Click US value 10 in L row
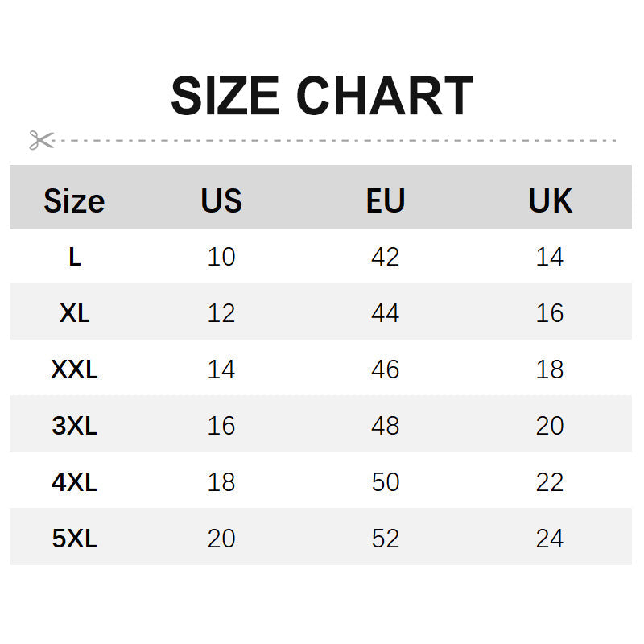The width and height of the screenshot is (644, 644). (x=221, y=257)
